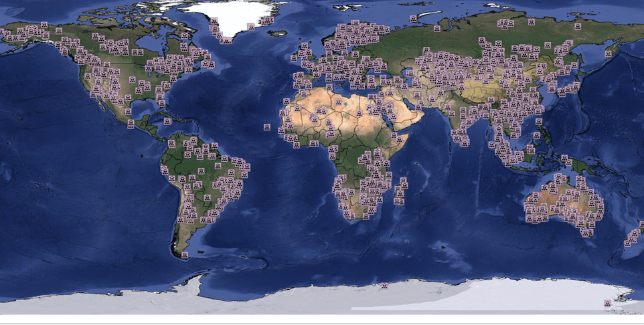644x325 pixels.
Task: Select the marker at Greenland's southern tip
Action: tap(227, 40)
